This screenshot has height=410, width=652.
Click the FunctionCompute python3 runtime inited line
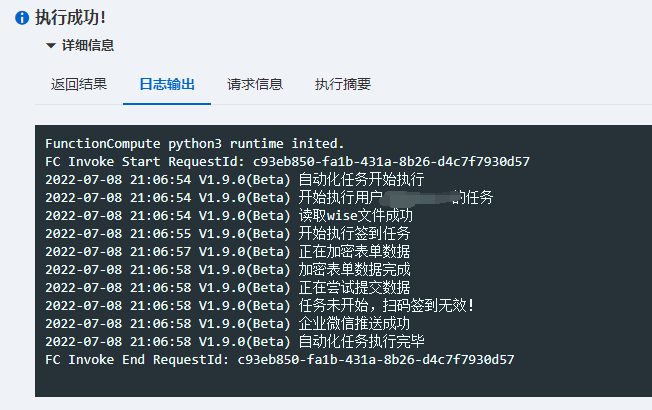(x=194, y=144)
